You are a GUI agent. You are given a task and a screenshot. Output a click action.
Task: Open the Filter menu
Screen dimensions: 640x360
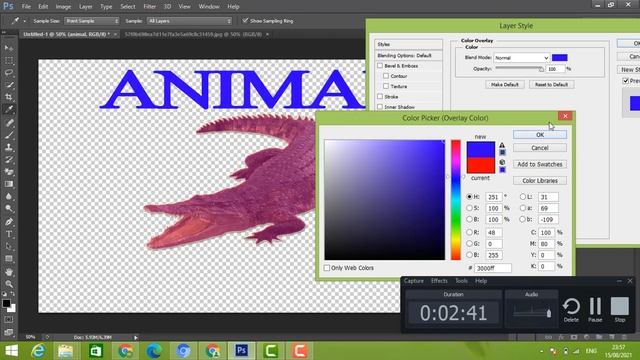pyautogui.click(x=149, y=7)
